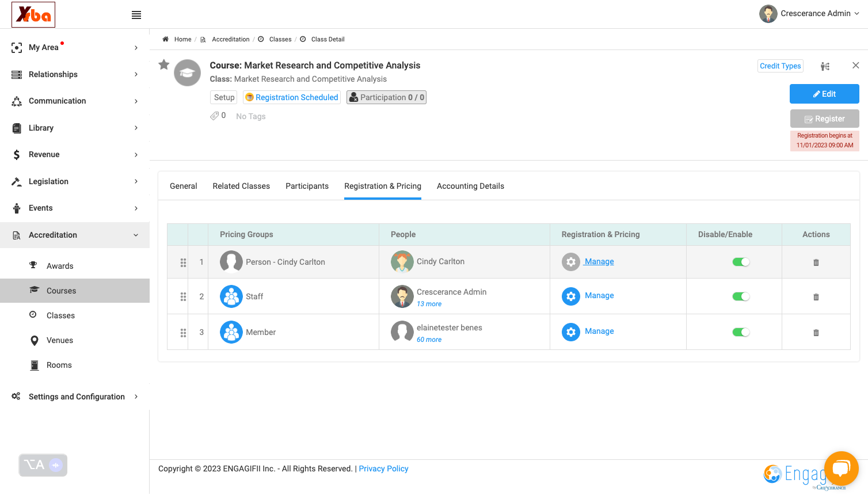Viewport: 868px width, 495px height.
Task: Toggle enable switch for Staff row
Action: [x=741, y=296]
